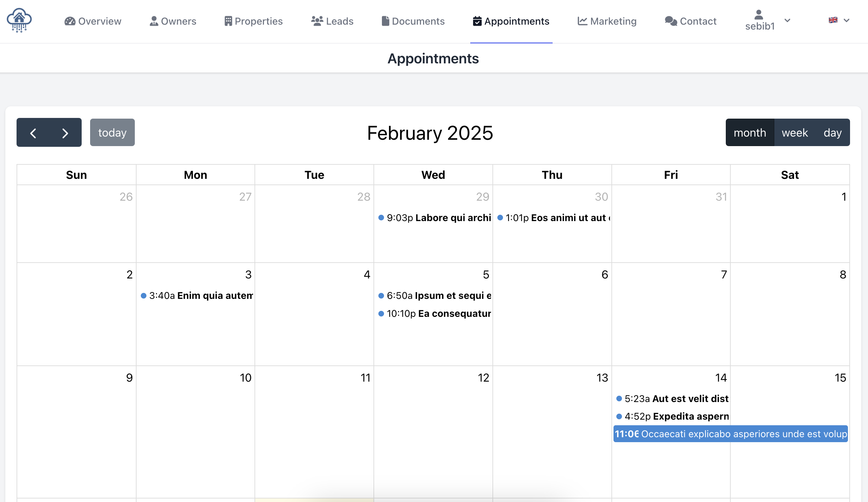The height and width of the screenshot is (502, 868).
Task: Open the 5:23a Aut est velit event
Action: 672,399
